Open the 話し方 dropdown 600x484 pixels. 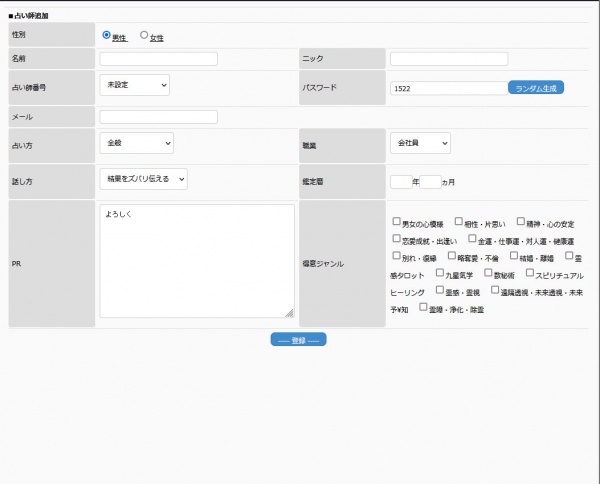[144, 179]
